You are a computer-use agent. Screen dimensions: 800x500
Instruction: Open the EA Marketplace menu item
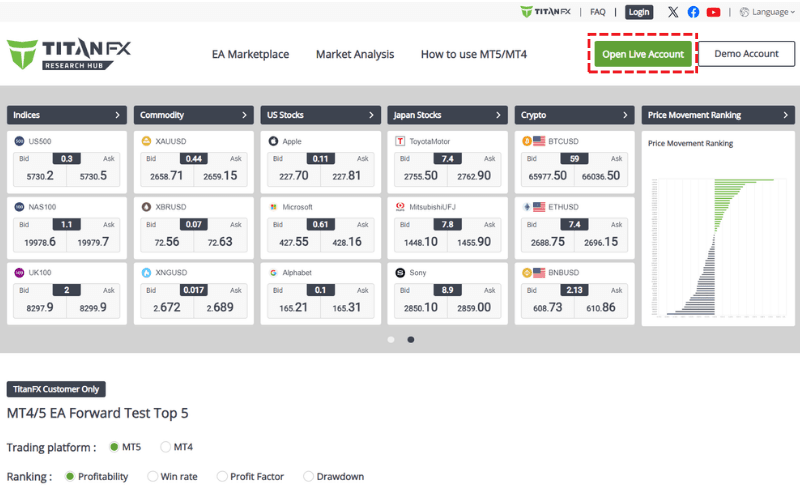(x=250, y=54)
